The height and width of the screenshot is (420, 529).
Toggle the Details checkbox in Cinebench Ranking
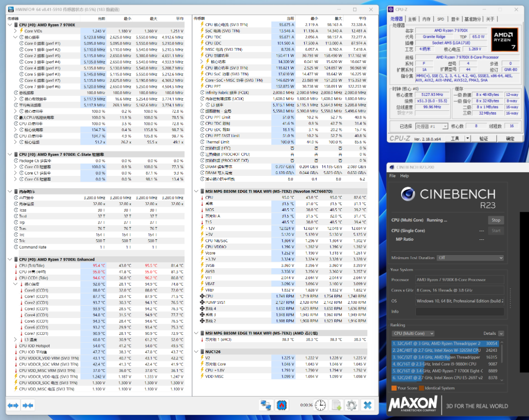501,333
